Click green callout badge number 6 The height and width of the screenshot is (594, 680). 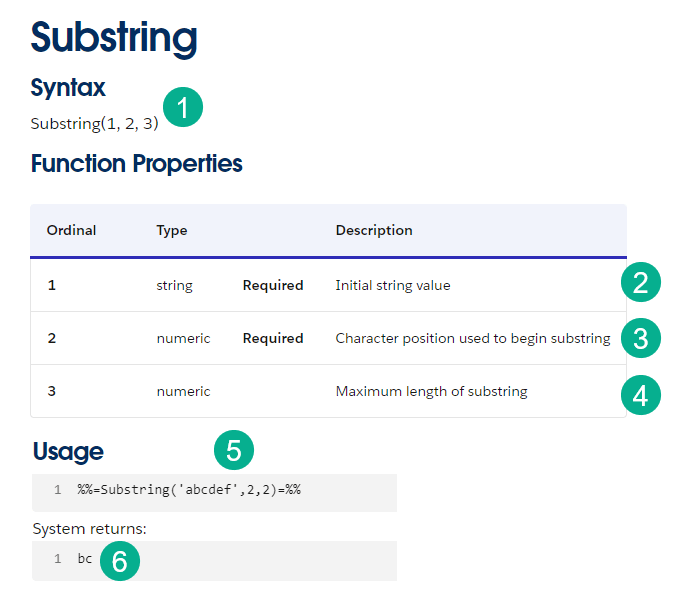[x=120, y=560]
